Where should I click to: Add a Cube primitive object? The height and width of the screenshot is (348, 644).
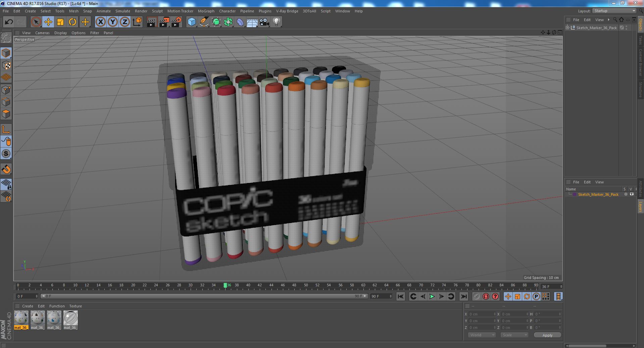click(192, 22)
